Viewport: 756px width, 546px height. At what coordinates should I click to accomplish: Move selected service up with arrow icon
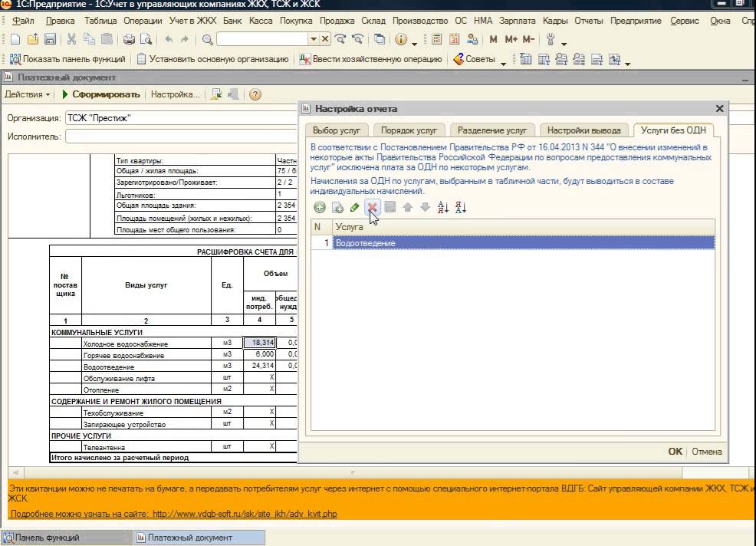click(407, 207)
